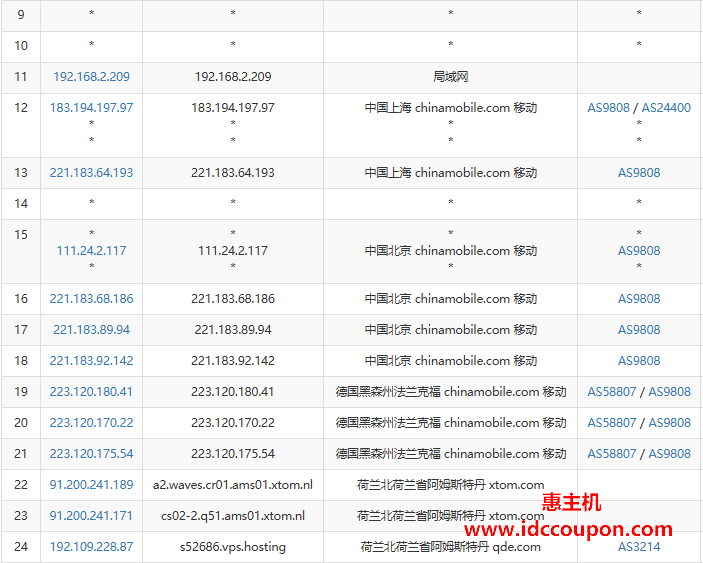Open the blue 223.120.180.41 IP link
Screen dimensions: 703x563
pyautogui.click(x=91, y=392)
